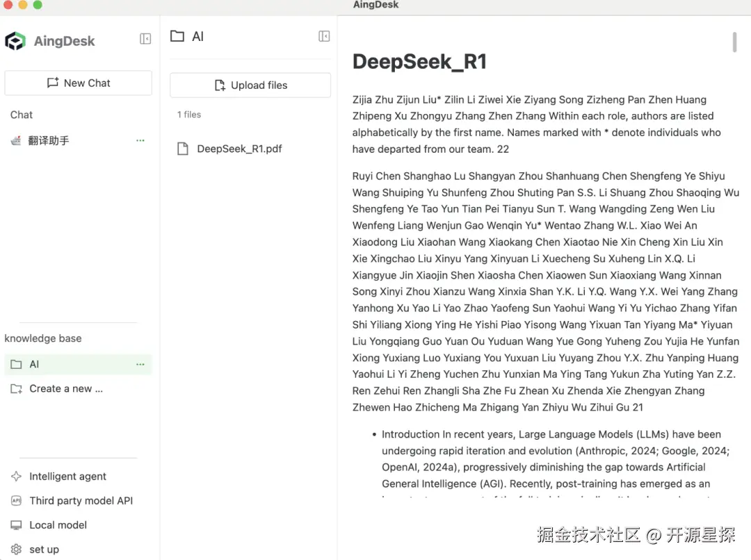Click the document preview scrollbar

click(734, 42)
